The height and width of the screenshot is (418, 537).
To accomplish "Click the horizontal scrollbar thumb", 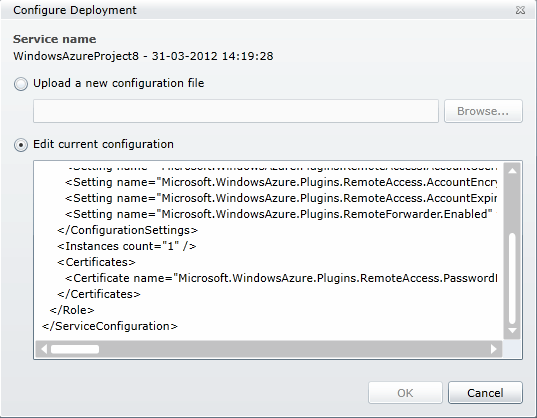I will pos(75,349).
